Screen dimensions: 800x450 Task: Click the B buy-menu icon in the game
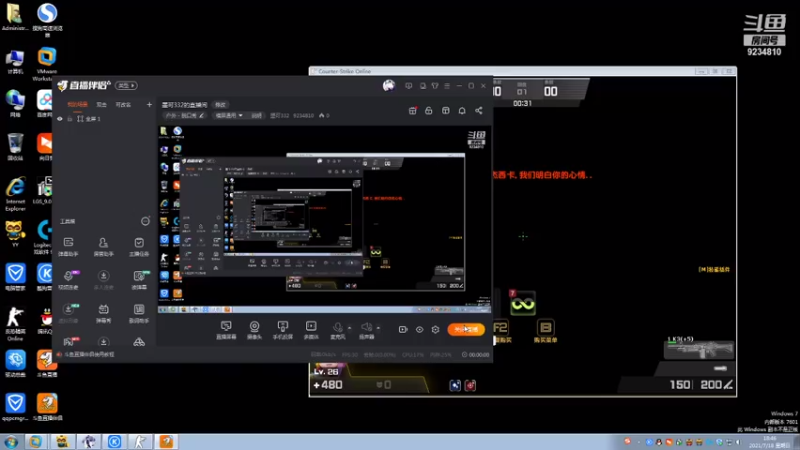click(545, 327)
